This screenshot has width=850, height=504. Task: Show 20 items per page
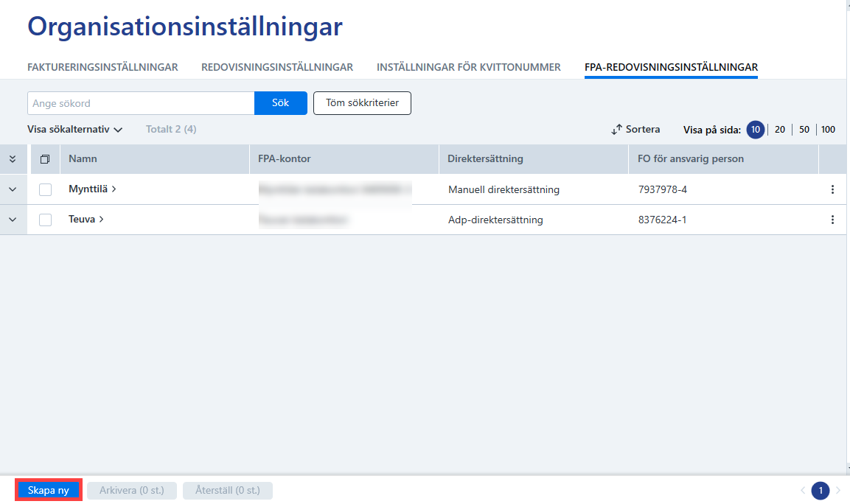click(779, 130)
